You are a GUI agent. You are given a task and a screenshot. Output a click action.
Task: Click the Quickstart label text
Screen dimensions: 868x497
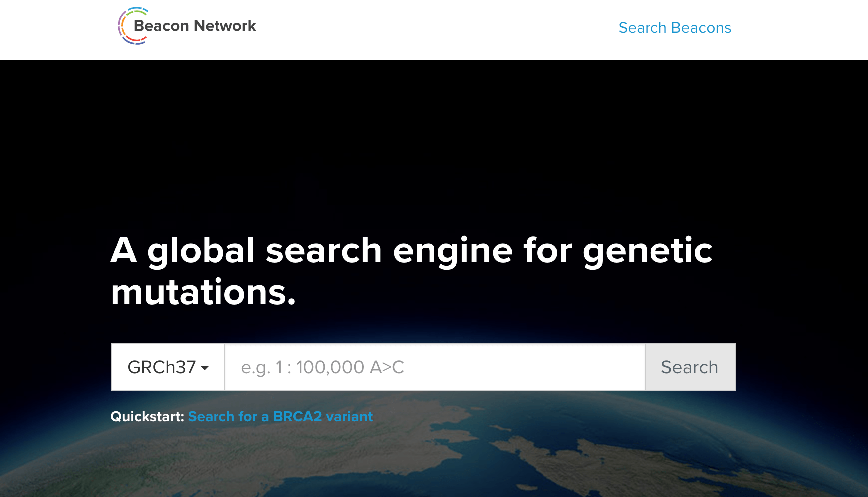[147, 416]
